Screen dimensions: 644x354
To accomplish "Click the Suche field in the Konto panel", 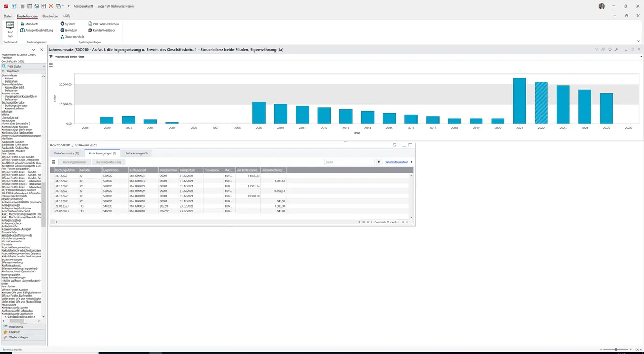I will pos(349,161).
